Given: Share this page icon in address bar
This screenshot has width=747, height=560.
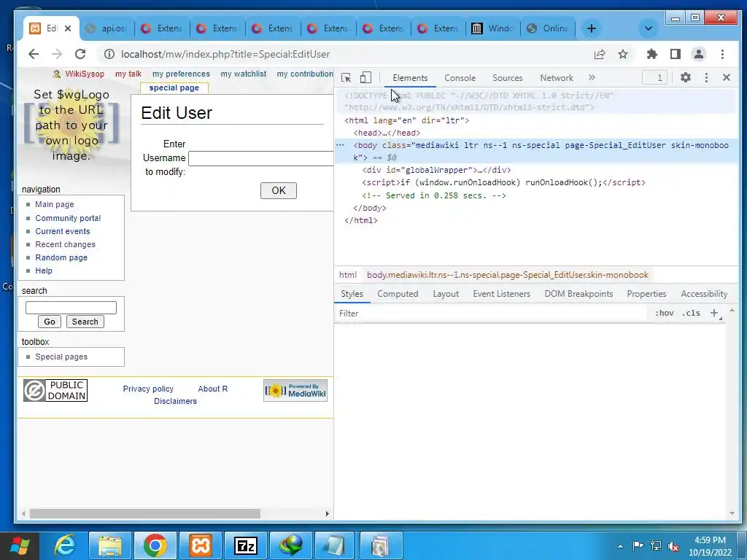Looking at the screenshot, I should [x=600, y=54].
